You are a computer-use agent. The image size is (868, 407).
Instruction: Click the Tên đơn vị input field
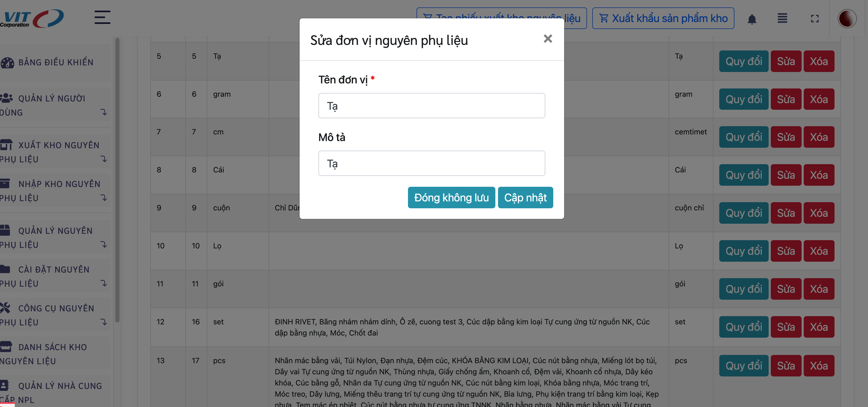(431, 106)
